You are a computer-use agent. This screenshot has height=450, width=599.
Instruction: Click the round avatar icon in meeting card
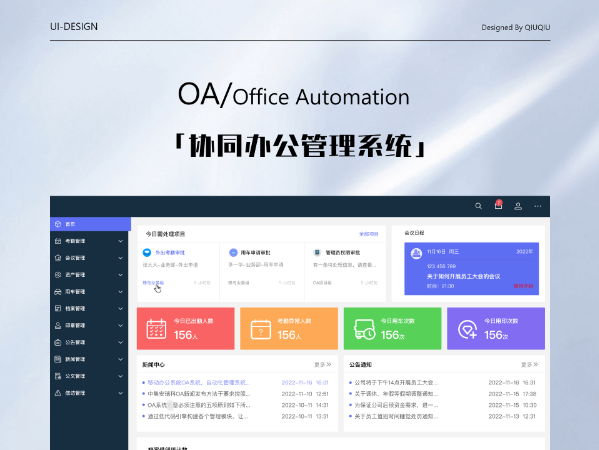click(416, 253)
